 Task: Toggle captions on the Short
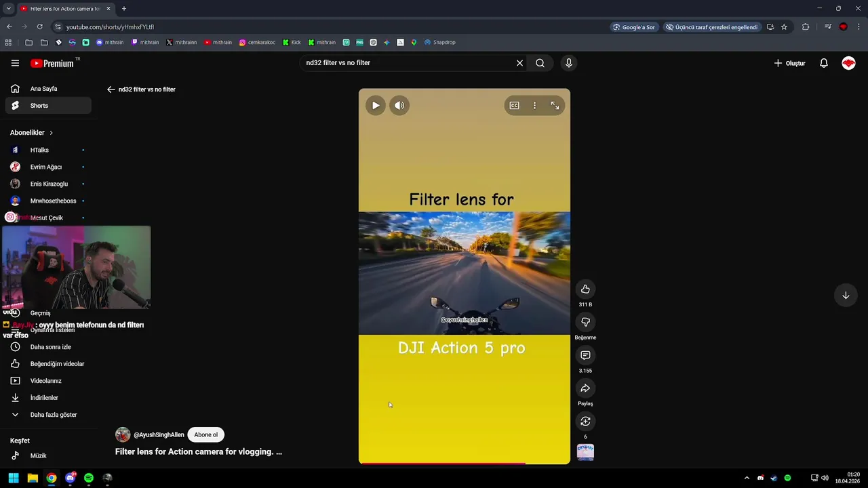pos(514,105)
